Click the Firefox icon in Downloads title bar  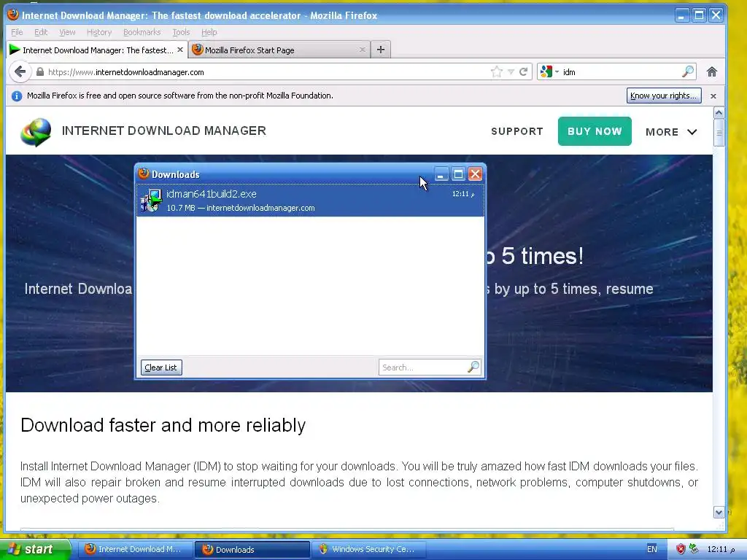(144, 174)
